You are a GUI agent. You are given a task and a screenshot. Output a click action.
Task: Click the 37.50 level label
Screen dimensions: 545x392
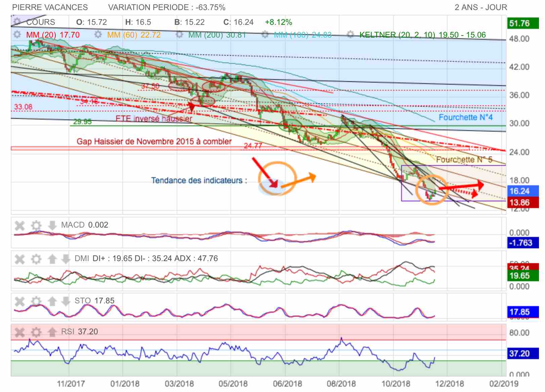[x=150, y=86]
